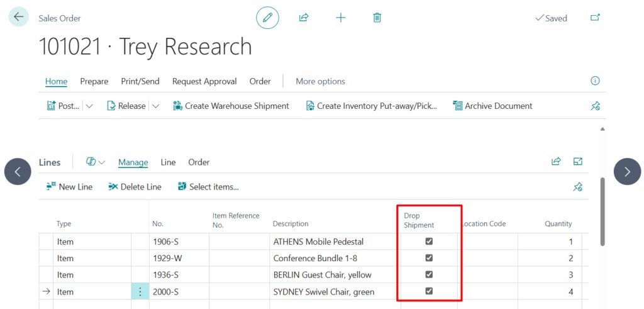Show the information panel icon
This screenshot has height=309, width=644.
coord(595,81)
